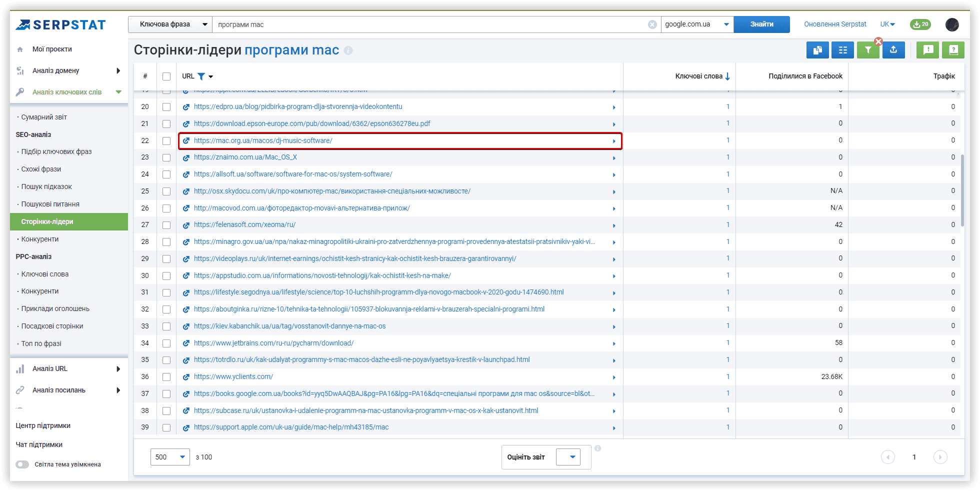The height and width of the screenshot is (491, 980).
Task: Open external link icon for yclients.com row
Action: click(186, 377)
